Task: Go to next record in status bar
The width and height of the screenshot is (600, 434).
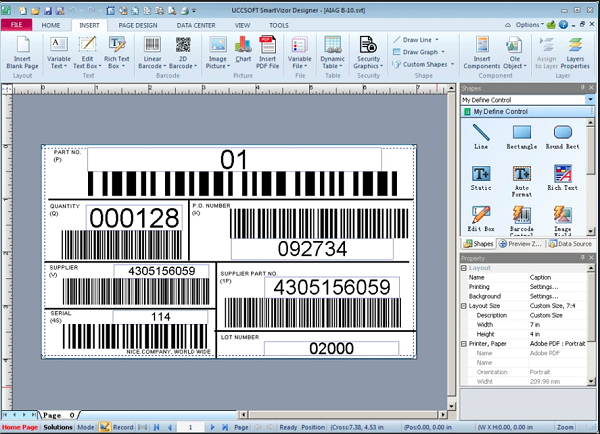Action: pyautogui.click(x=212, y=427)
